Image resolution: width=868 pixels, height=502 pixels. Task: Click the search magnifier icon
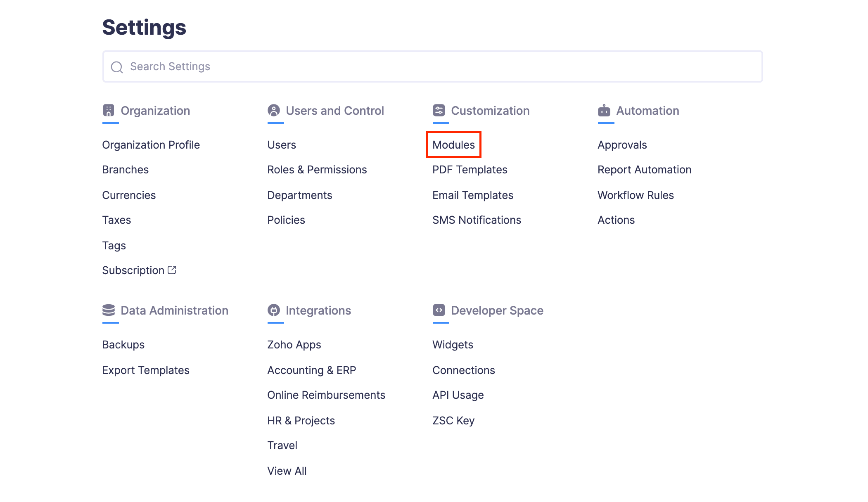coord(117,66)
